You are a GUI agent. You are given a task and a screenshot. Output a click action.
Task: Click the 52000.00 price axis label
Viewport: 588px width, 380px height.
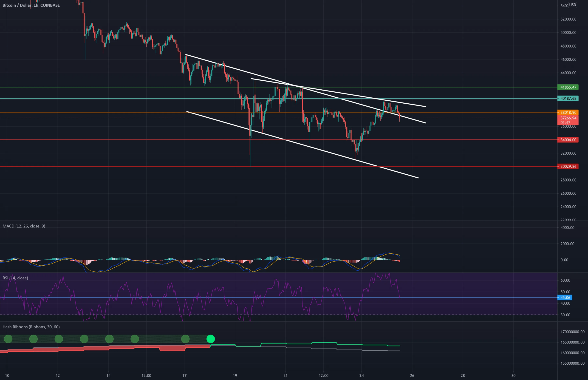pos(568,19)
